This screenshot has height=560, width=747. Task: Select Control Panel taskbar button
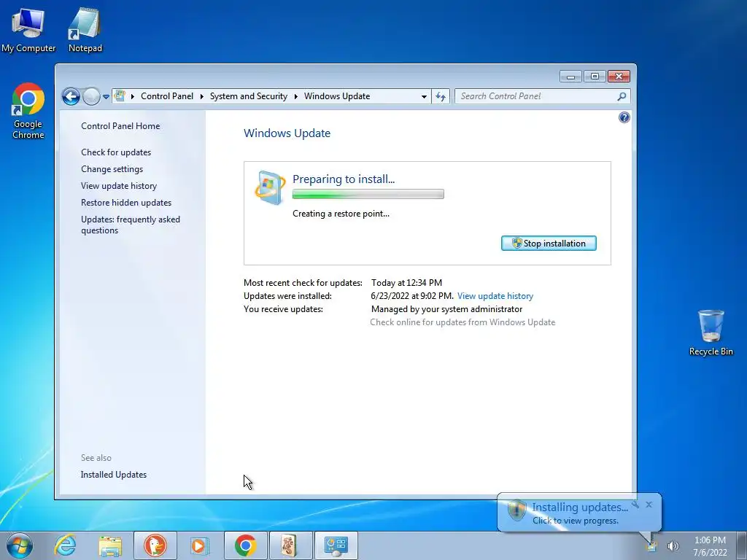coord(336,545)
